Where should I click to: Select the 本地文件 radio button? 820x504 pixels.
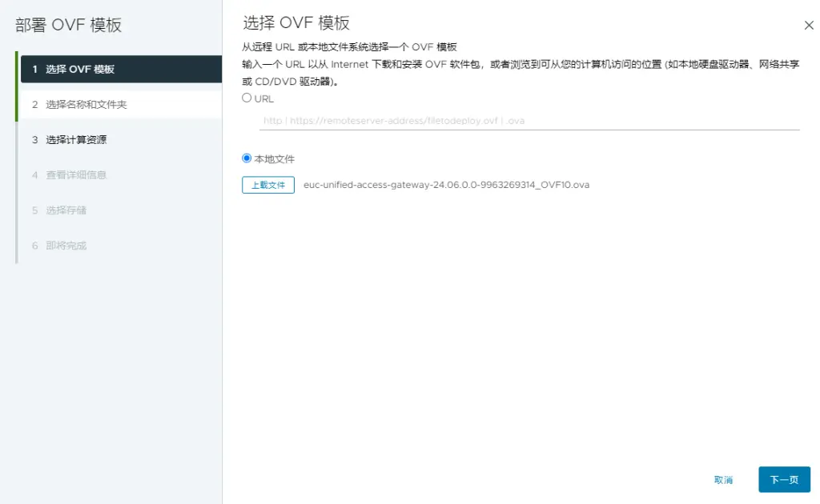point(247,159)
